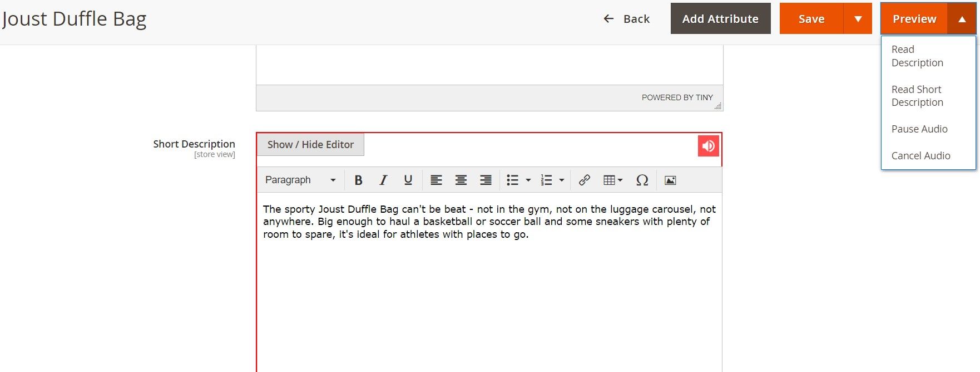Insert image using picture icon
Image resolution: width=980 pixels, height=372 pixels.
click(x=670, y=180)
